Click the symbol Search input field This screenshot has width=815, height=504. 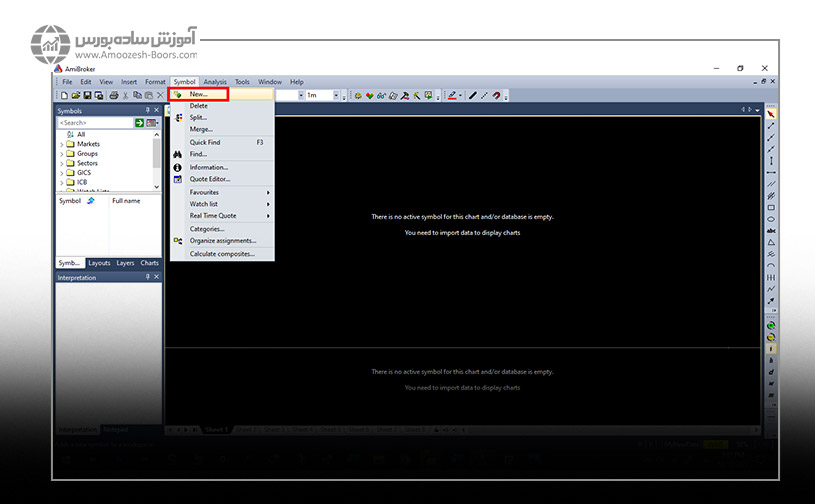pos(94,122)
